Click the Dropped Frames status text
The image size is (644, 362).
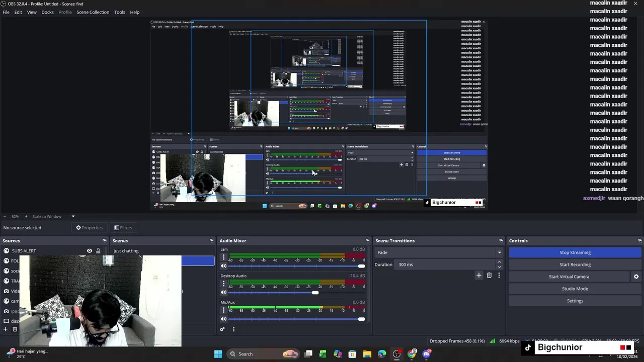click(457, 341)
